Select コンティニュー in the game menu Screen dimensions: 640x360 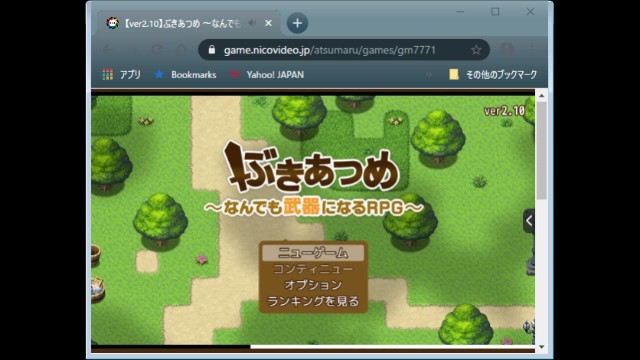coord(313,269)
